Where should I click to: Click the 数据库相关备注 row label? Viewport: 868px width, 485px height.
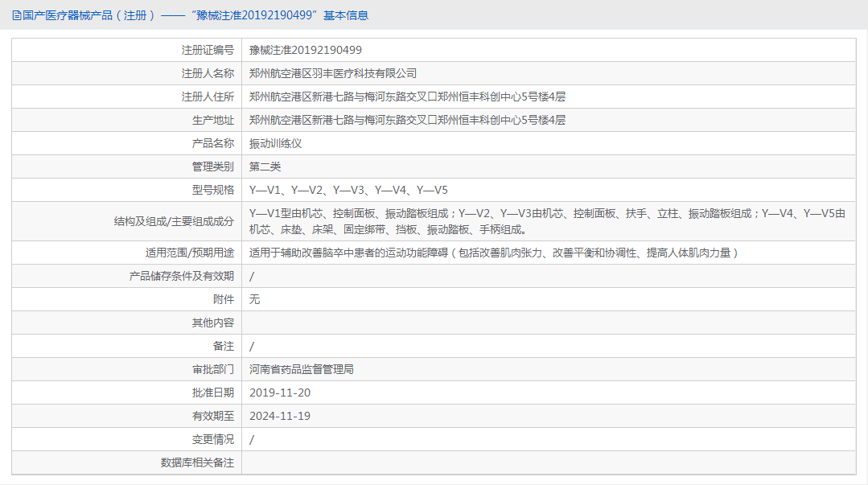pyautogui.click(x=197, y=462)
